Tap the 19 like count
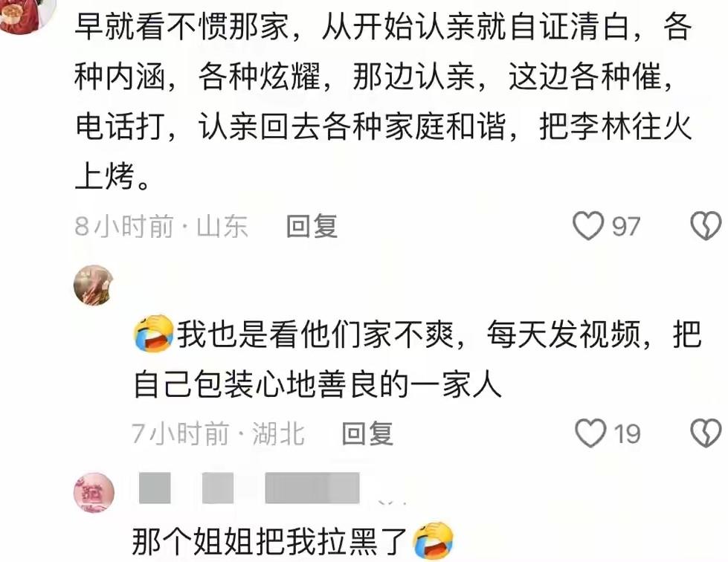Image resolution: width=728 pixels, height=562 pixels. pyautogui.click(x=628, y=434)
